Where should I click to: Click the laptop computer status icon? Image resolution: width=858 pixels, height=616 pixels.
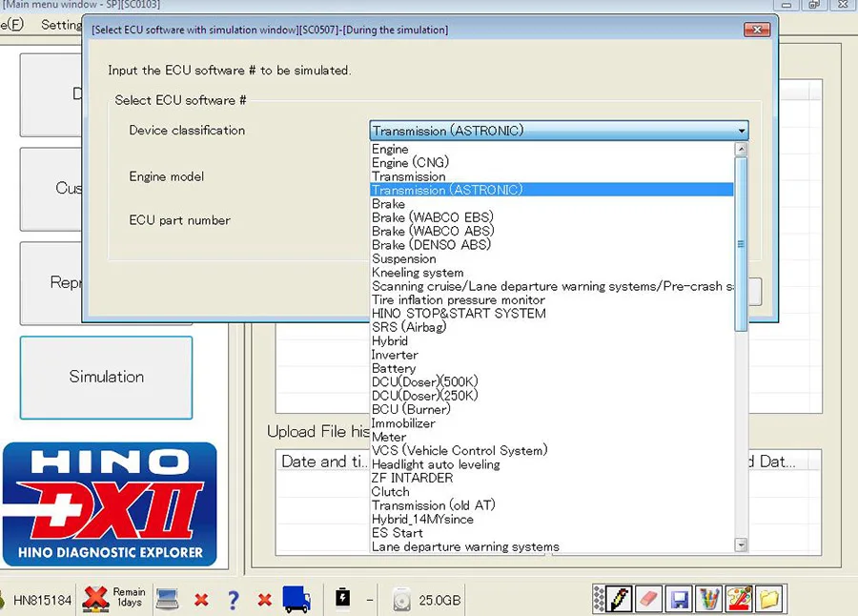click(167, 600)
